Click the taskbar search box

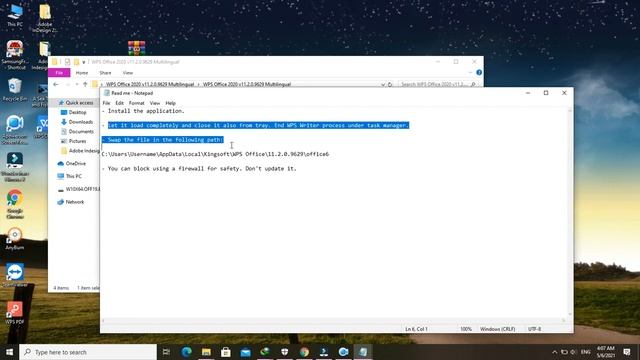88,352
